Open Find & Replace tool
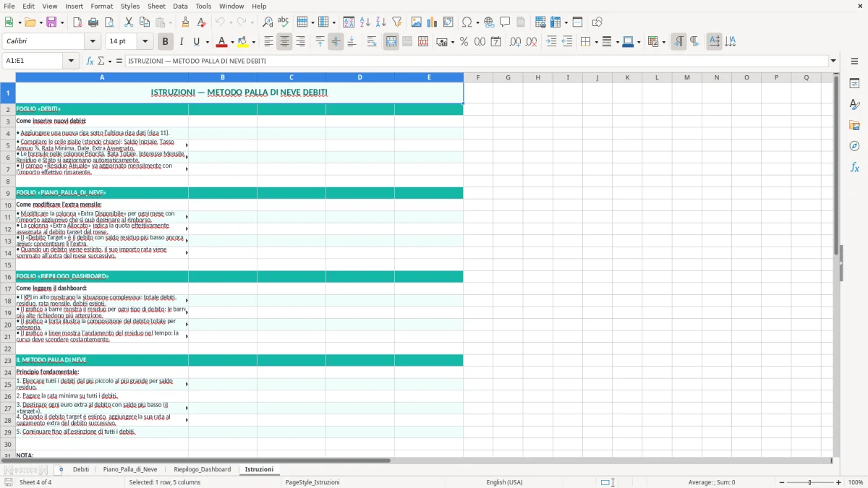 click(268, 22)
